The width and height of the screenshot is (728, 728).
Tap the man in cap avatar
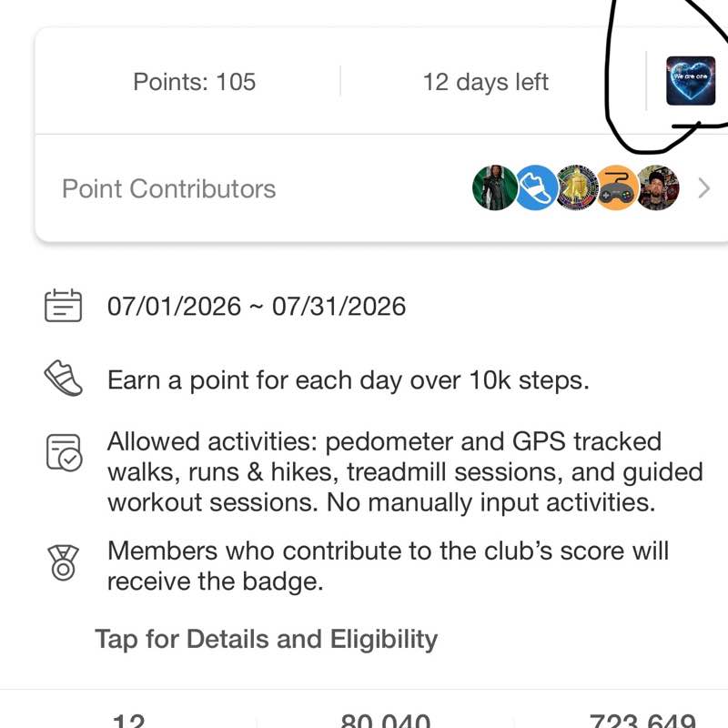(x=658, y=188)
